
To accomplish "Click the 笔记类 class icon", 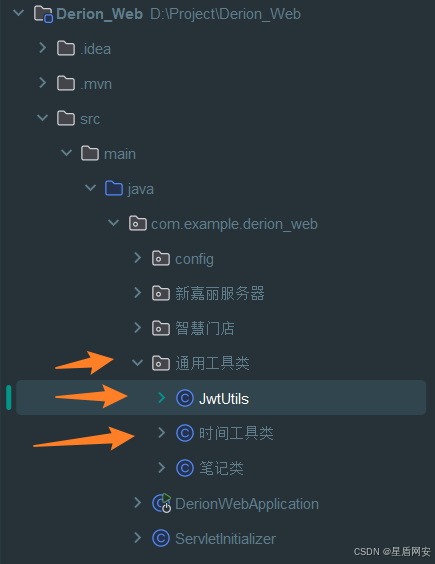I will 185,468.
